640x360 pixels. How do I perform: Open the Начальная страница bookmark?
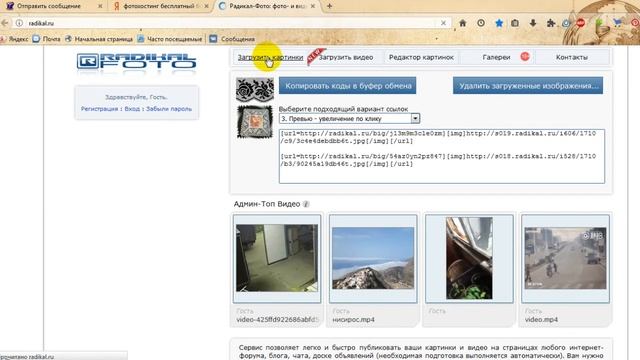(x=99, y=39)
